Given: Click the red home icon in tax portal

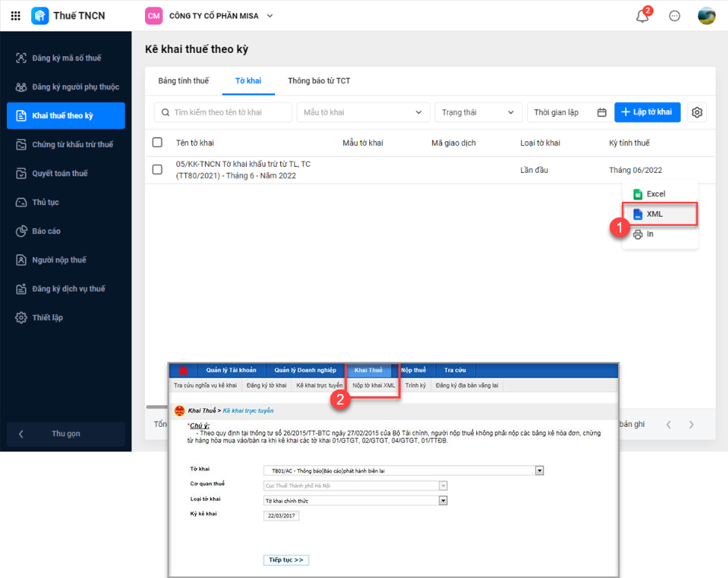Looking at the screenshot, I should (183, 370).
